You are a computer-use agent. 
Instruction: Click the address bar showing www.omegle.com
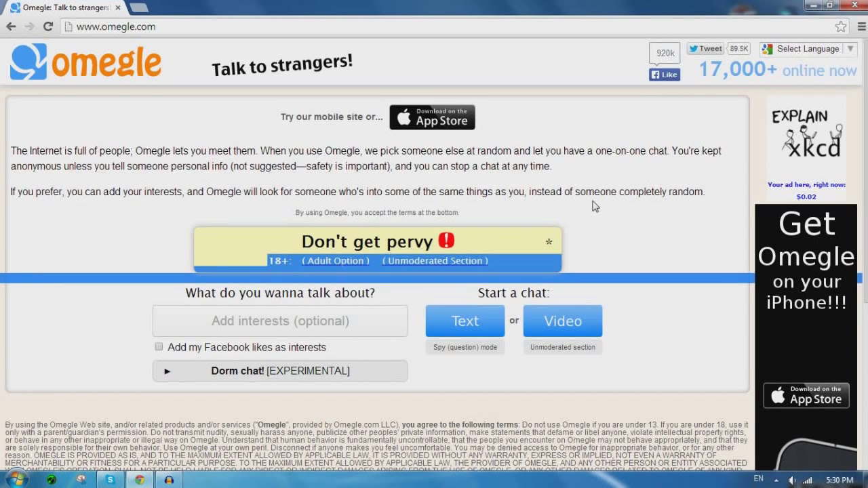pos(448,26)
